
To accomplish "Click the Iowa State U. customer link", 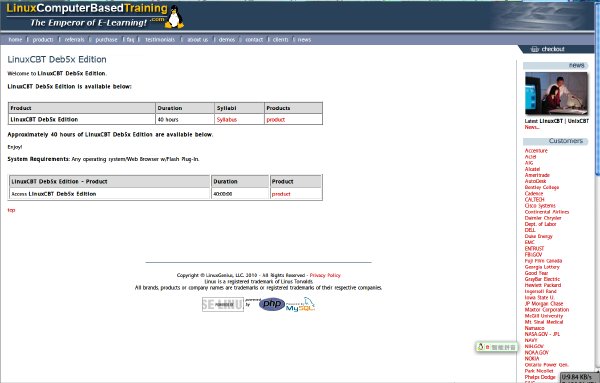I will click(539, 298).
